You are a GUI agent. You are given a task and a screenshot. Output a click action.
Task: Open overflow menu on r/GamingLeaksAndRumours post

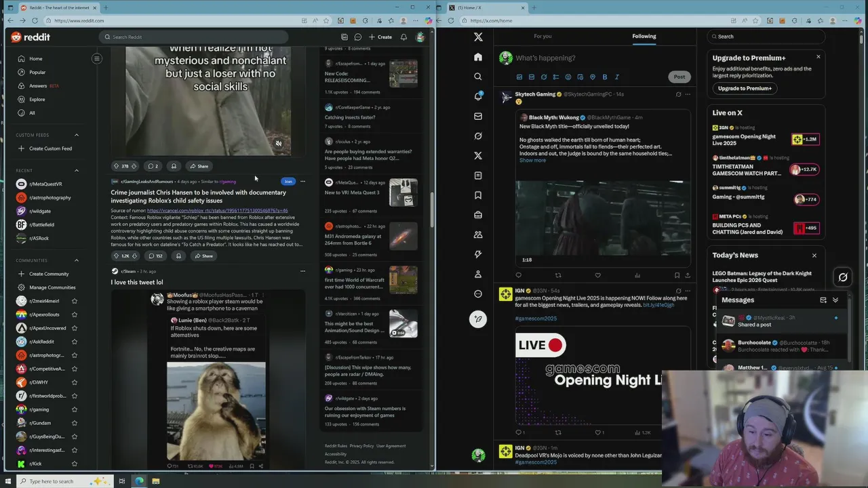click(x=302, y=182)
